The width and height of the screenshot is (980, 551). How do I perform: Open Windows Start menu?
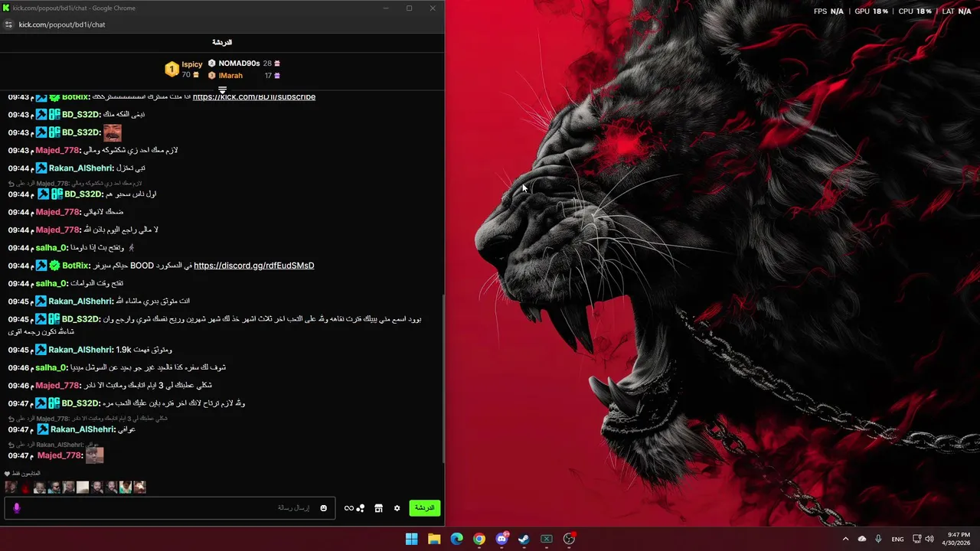412,539
